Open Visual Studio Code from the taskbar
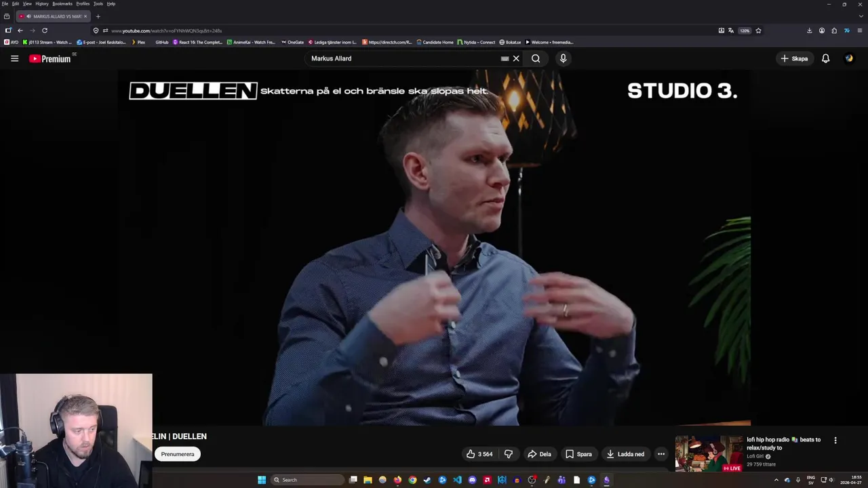The height and width of the screenshot is (488, 868). coord(457,480)
